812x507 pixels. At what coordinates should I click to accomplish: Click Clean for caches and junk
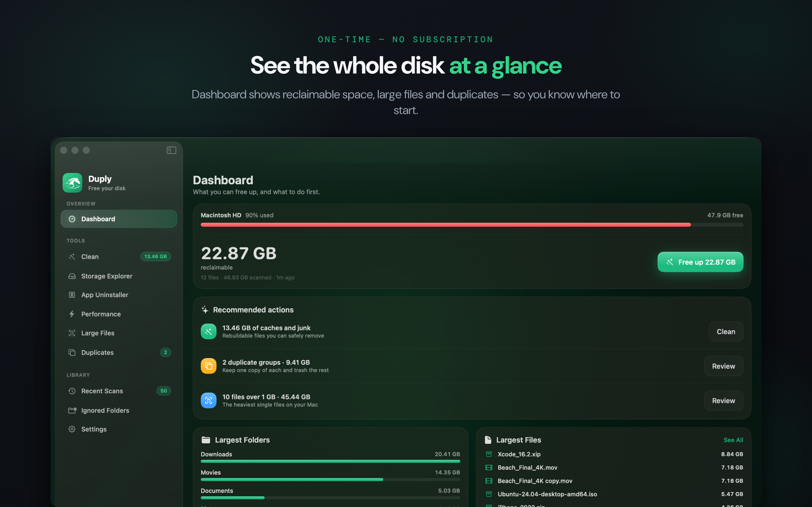tap(726, 332)
